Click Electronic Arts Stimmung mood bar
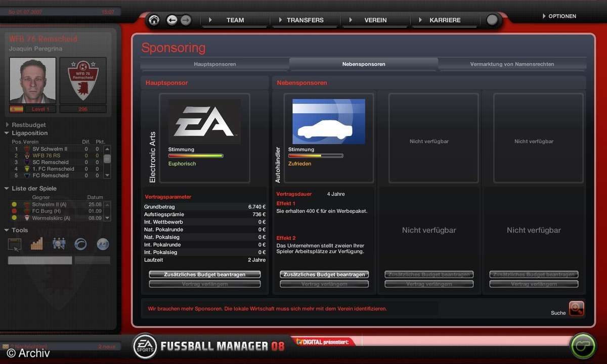The image size is (607, 364). pyautogui.click(x=196, y=156)
